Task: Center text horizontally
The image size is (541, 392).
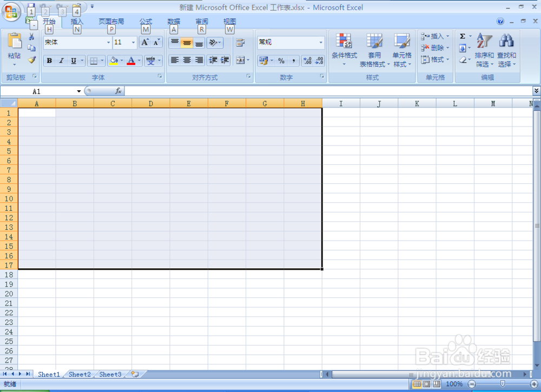Action: click(x=187, y=61)
